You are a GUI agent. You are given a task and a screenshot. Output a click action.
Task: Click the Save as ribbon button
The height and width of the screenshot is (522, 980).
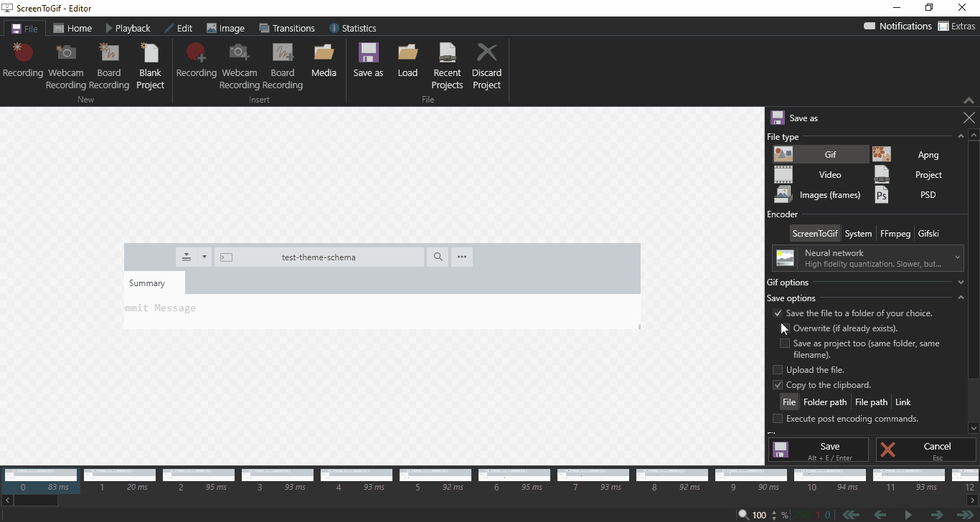pyautogui.click(x=369, y=60)
